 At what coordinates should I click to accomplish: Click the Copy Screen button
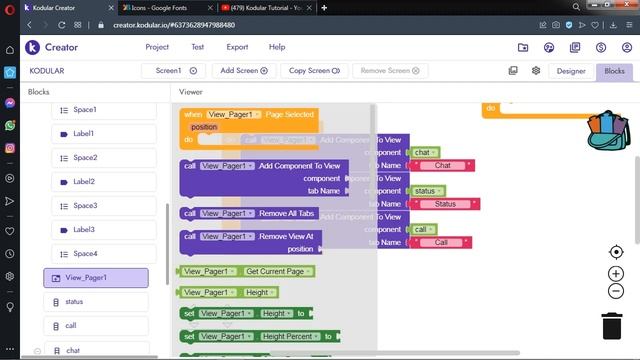(x=314, y=71)
